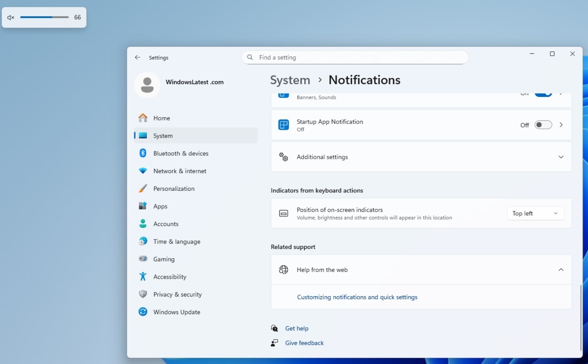This screenshot has width=588, height=364.
Task: Toggle the Banners, Sounds switch
Action: click(x=543, y=94)
